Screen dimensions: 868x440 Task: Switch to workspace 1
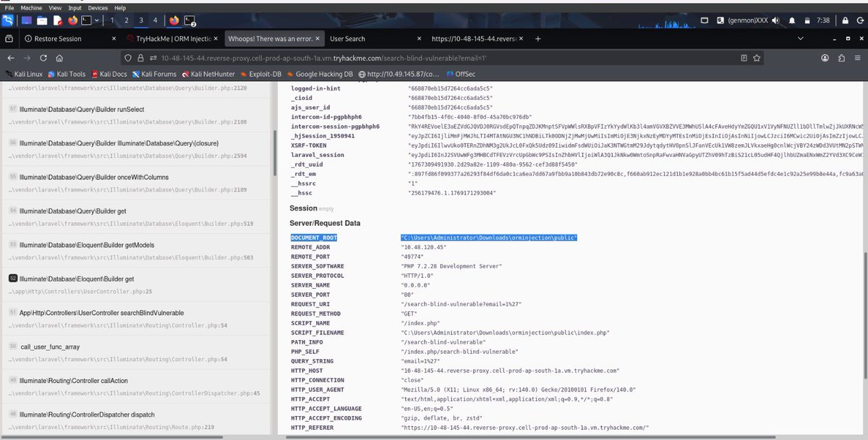[x=112, y=20]
